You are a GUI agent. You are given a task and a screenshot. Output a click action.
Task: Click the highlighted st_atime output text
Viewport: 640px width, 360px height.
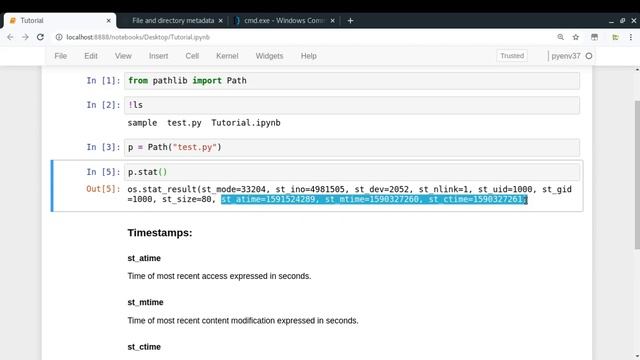[374, 199]
